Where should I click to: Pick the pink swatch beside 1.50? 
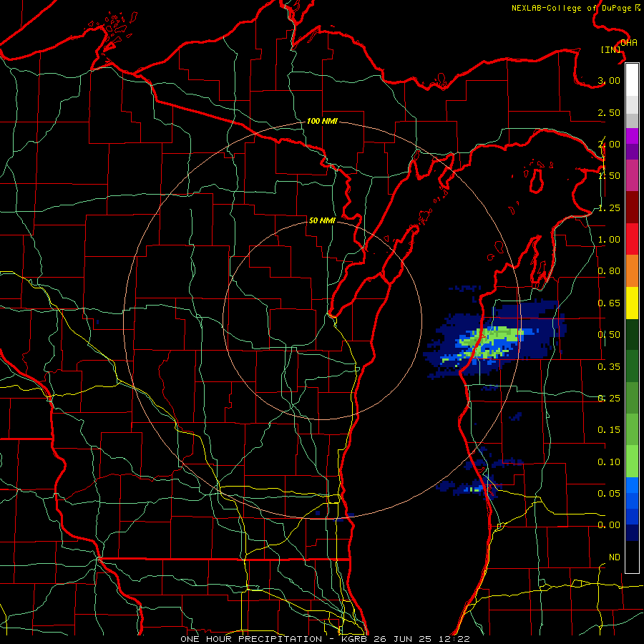pyautogui.click(x=632, y=175)
